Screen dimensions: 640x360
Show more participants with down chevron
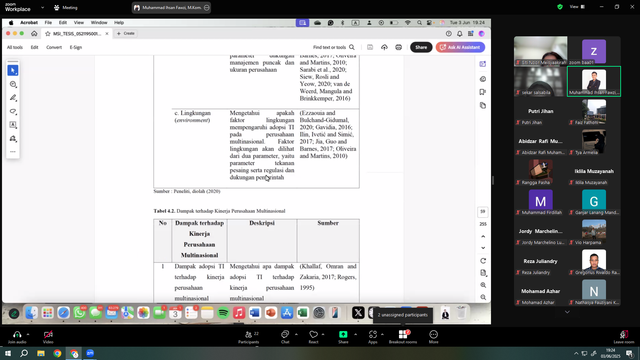tap(567, 312)
